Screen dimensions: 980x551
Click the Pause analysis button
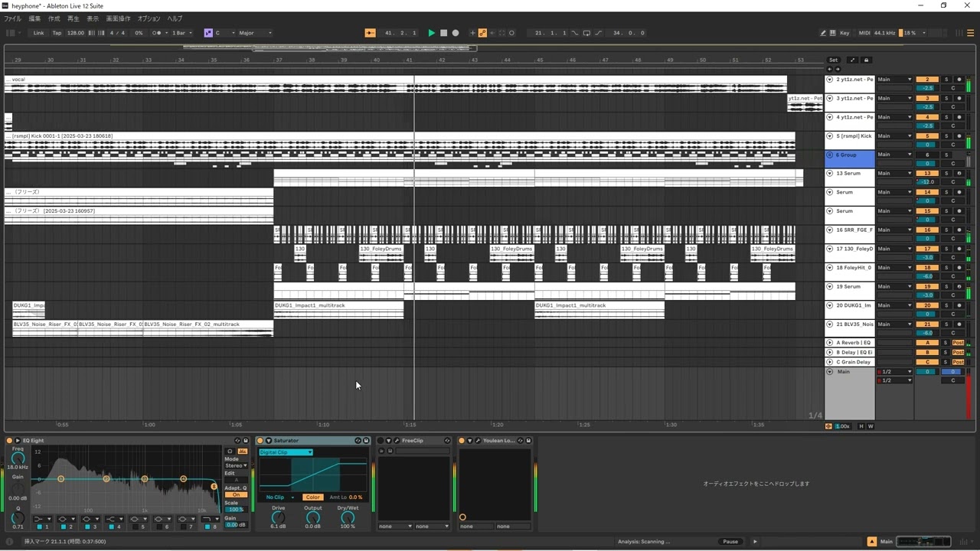[730, 542]
